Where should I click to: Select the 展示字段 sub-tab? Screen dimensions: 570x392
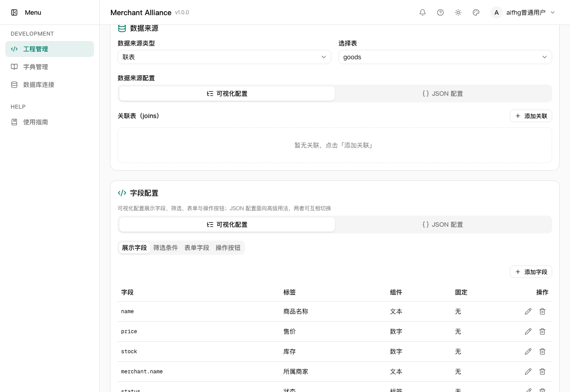[134, 248]
